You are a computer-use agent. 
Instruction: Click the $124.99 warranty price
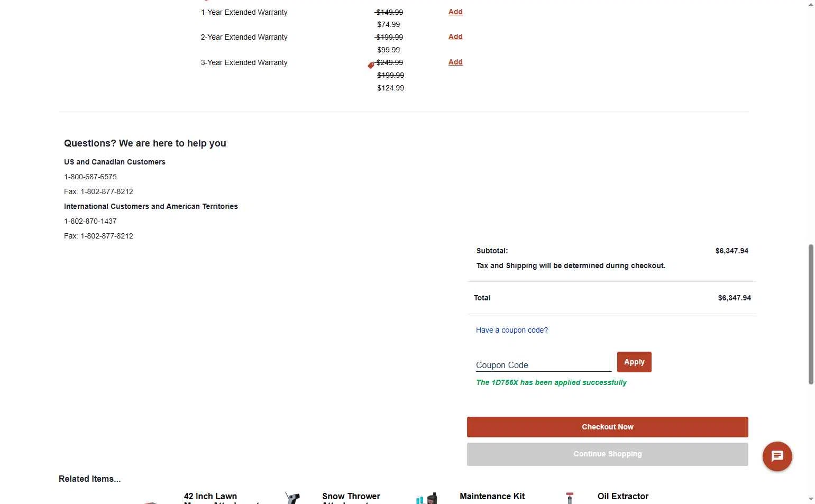(390, 88)
